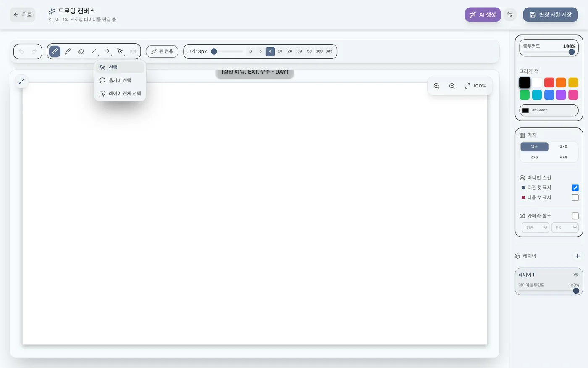Screen dimensions: 588x368
Task: Click the drawing canvas sparkle icon by title
Action: (52, 11)
